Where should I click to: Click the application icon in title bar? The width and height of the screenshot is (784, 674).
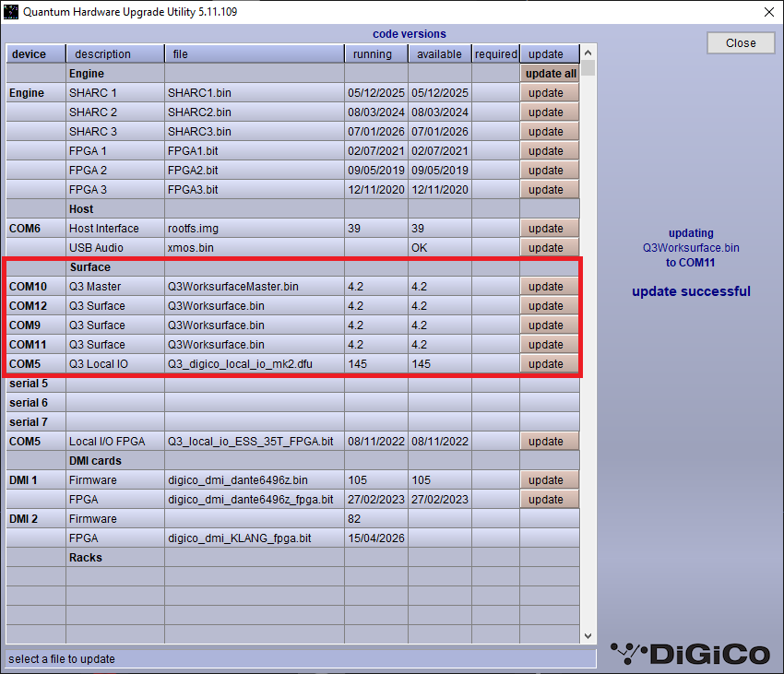click(11, 12)
